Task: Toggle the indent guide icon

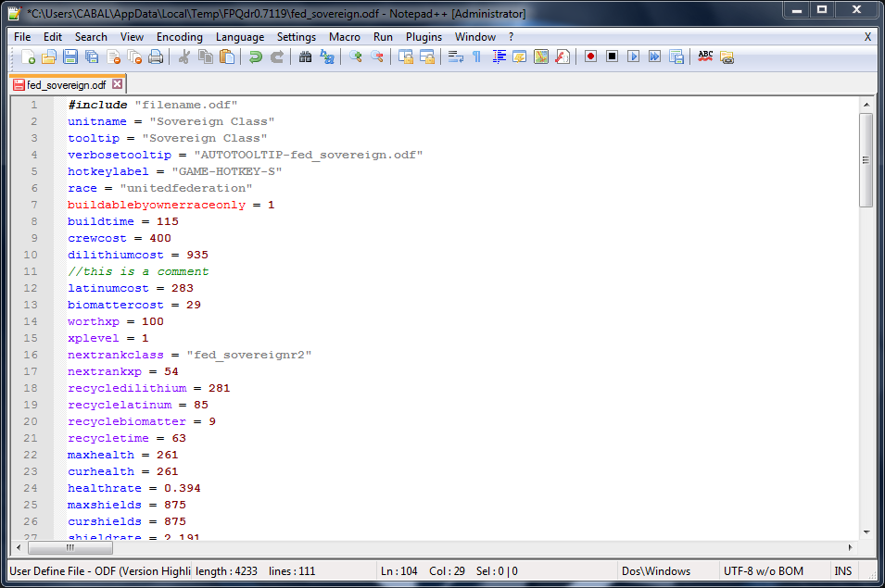Action: click(x=499, y=56)
